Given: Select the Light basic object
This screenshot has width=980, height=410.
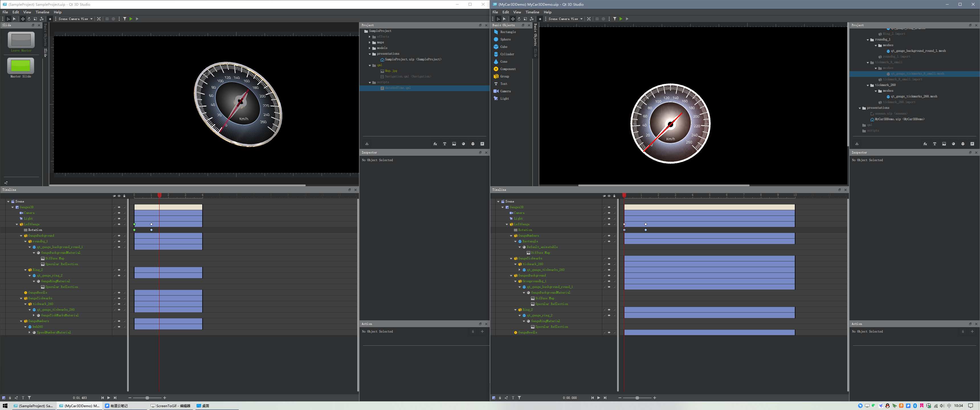Looking at the screenshot, I should [x=504, y=99].
